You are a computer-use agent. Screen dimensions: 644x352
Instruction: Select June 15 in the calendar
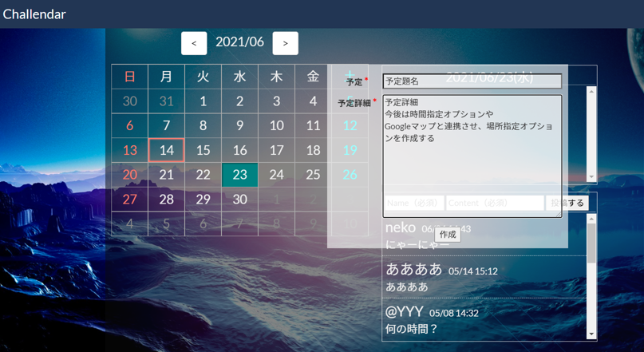tap(203, 150)
